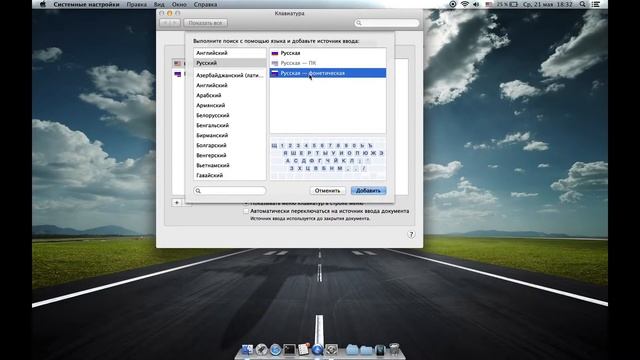640x360 pixels.
Task: Select Гавайский in the language list
Action: 230,175
